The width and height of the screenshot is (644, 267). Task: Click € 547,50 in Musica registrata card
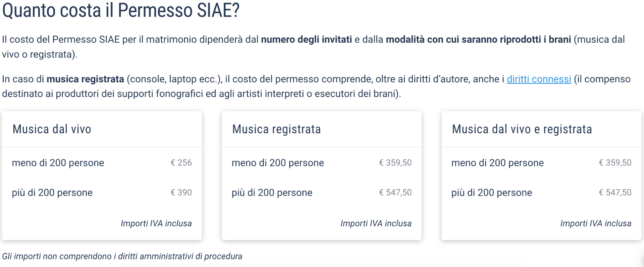pos(395,192)
